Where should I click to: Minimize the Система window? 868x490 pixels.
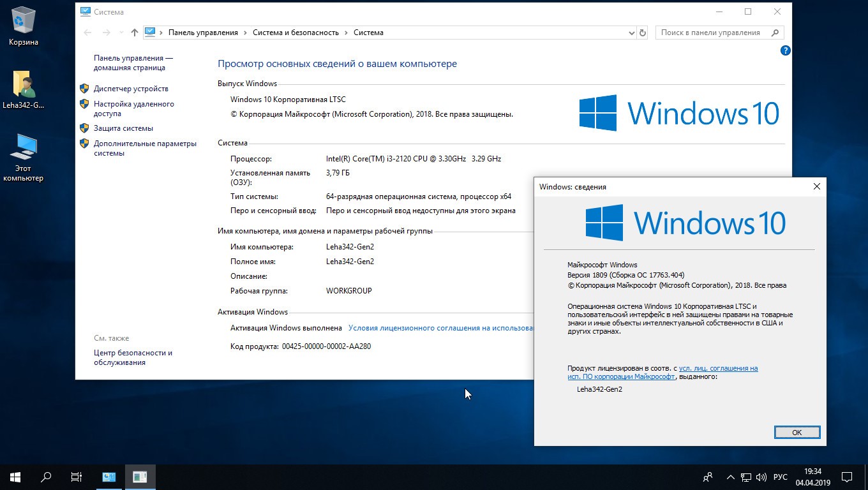coord(719,11)
